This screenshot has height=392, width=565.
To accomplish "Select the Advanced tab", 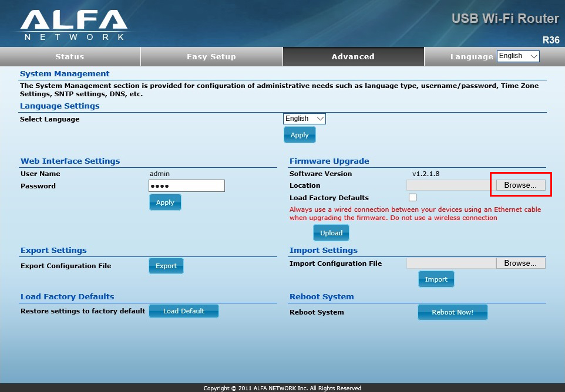I will pyautogui.click(x=353, y=57).
